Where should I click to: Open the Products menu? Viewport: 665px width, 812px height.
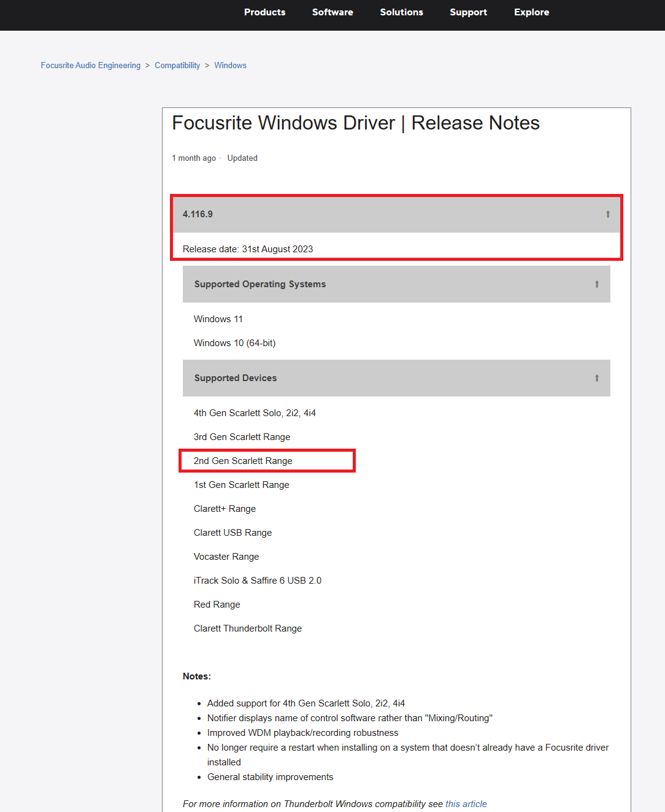coord(264,12)
